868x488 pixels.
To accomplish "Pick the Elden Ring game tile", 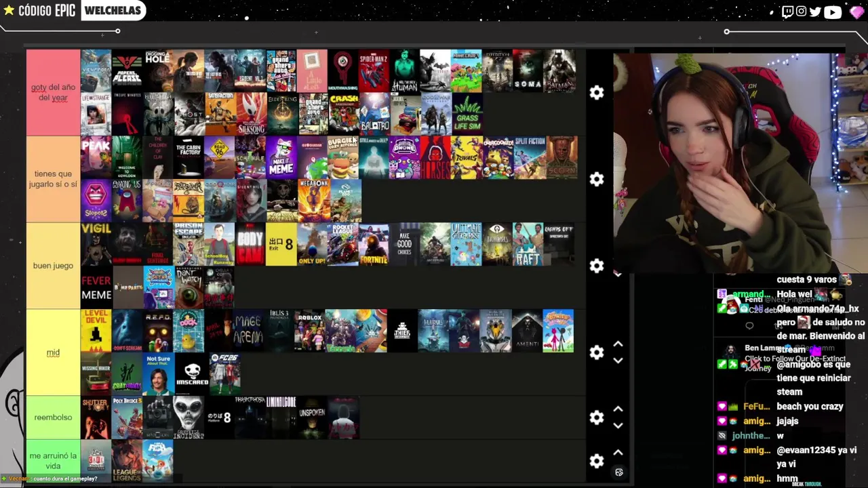I will click(x=282, y=114).
